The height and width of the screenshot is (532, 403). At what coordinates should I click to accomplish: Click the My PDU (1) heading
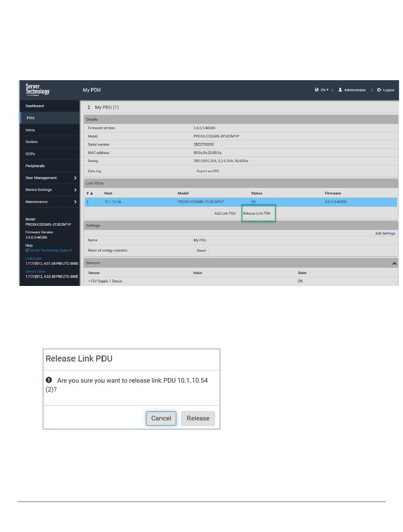tap(106, 107)
